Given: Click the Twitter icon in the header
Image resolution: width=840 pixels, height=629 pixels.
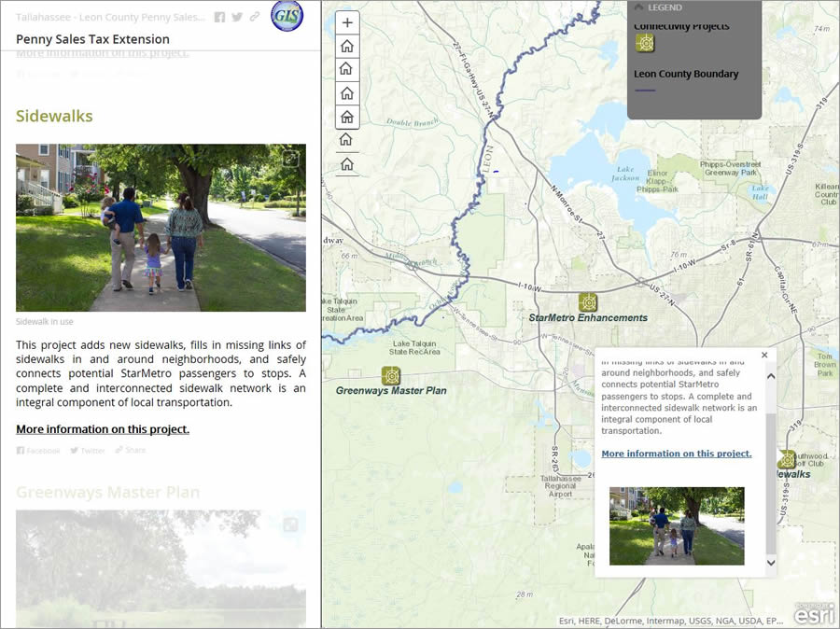Looking at the screenshot, I should [x=238, y=17].
